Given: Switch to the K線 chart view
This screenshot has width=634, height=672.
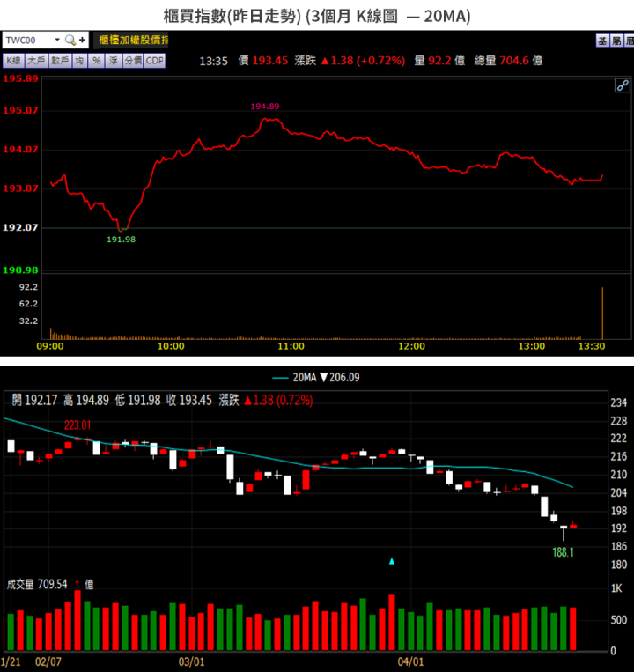Looking at the screenshot, I should coord(13,61).
